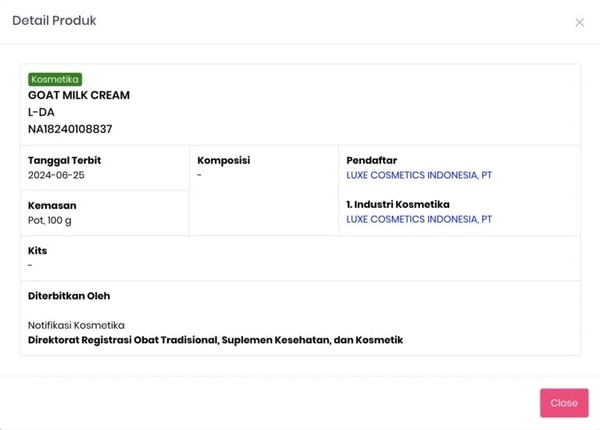Click the GOAT MILK CREAM product name
Viewport: 600px width, 430px height.
click(79, 96)
